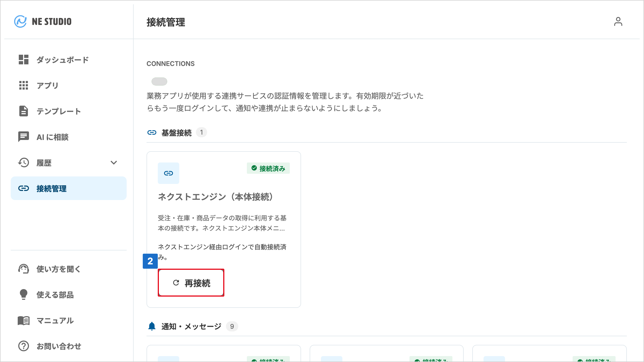Click the 基盤接続 count badge 1
Viewport: 644px width, 362px height.
coord(202,132)
